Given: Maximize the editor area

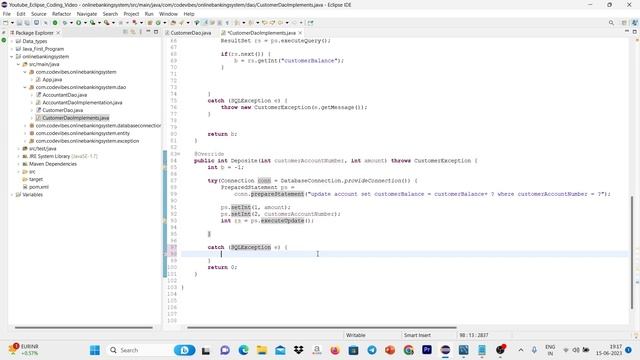Looking at the screenshot, I should pyautogui.click(x=634, y=31).
